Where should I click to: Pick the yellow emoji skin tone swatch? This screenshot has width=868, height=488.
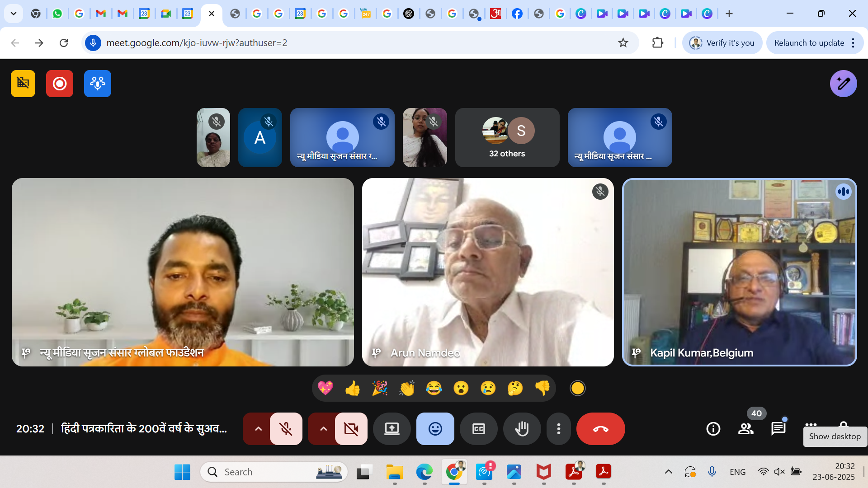click(577, 388)
